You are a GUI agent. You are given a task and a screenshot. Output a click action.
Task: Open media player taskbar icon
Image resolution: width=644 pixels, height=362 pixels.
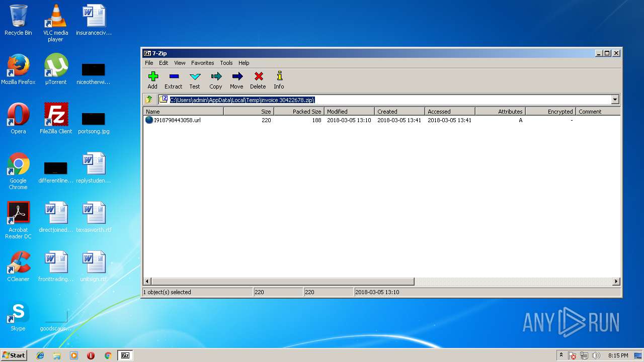tap(74, 355)
